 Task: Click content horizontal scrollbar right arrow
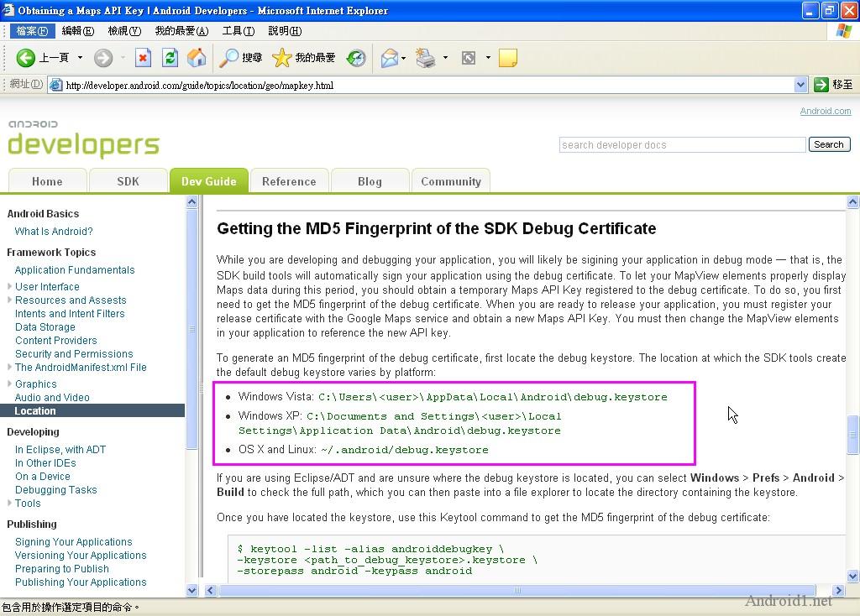click(838, 590)
